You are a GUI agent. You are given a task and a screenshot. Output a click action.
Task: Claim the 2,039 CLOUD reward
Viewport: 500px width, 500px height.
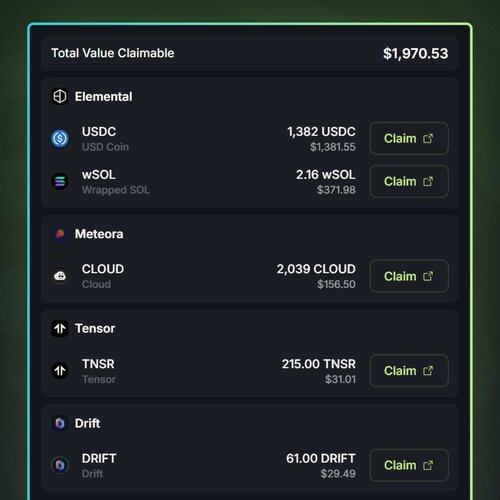(x=409, y=276)
